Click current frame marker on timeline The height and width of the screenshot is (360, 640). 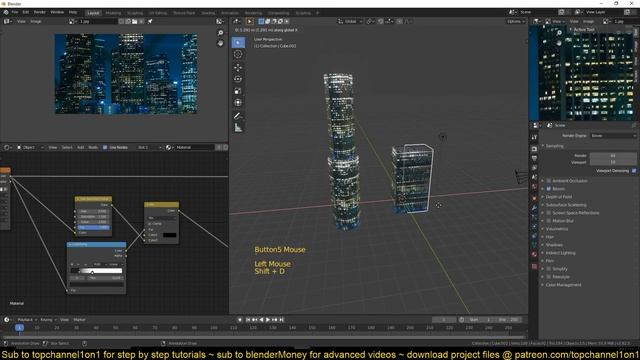click(19, 327)
